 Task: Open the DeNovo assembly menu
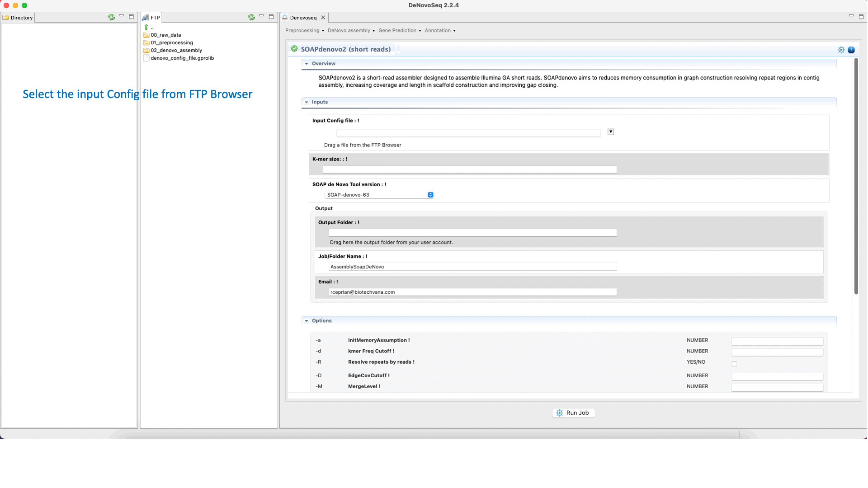point(351,30)
